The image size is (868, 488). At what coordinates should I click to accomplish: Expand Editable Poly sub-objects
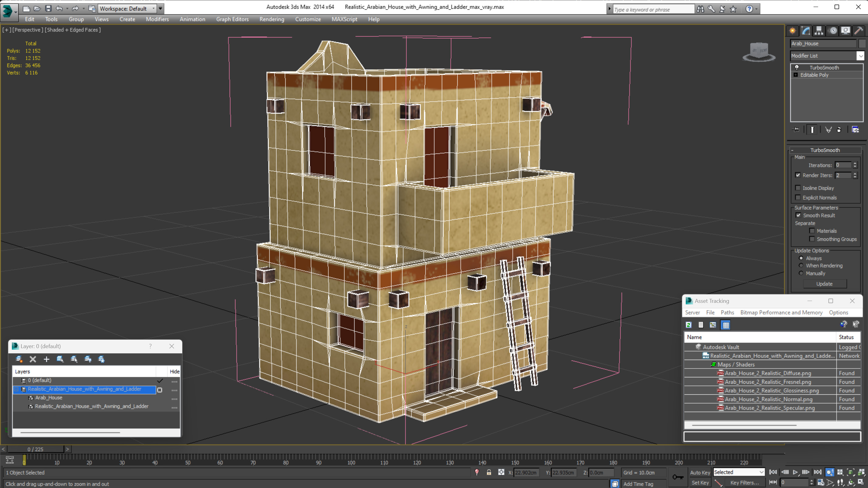(x=796, y=75)
